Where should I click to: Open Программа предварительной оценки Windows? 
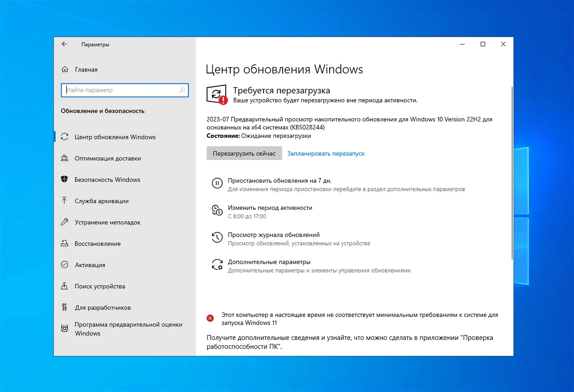[x=125, y=329]
